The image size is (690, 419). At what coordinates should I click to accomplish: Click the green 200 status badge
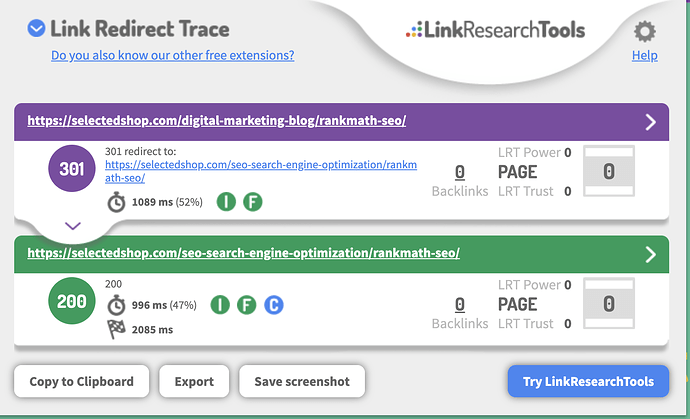pos(72,301)
